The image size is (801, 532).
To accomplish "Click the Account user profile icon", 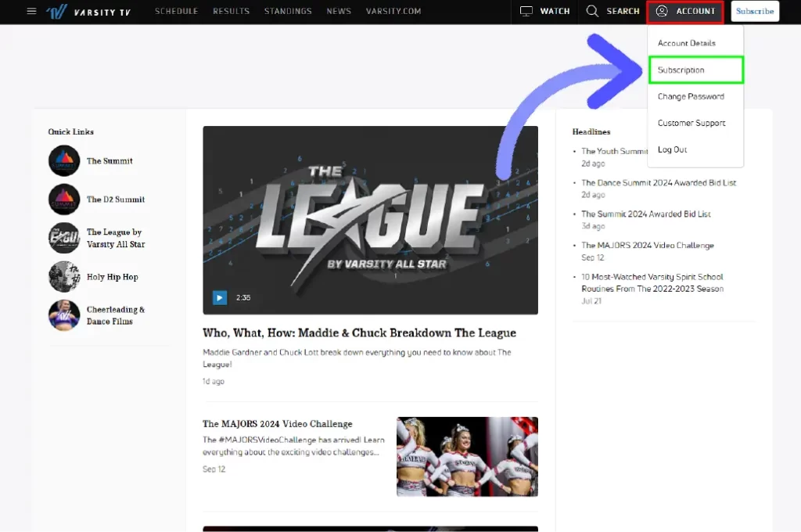I will pyautogui.click(x=662, y=11).
